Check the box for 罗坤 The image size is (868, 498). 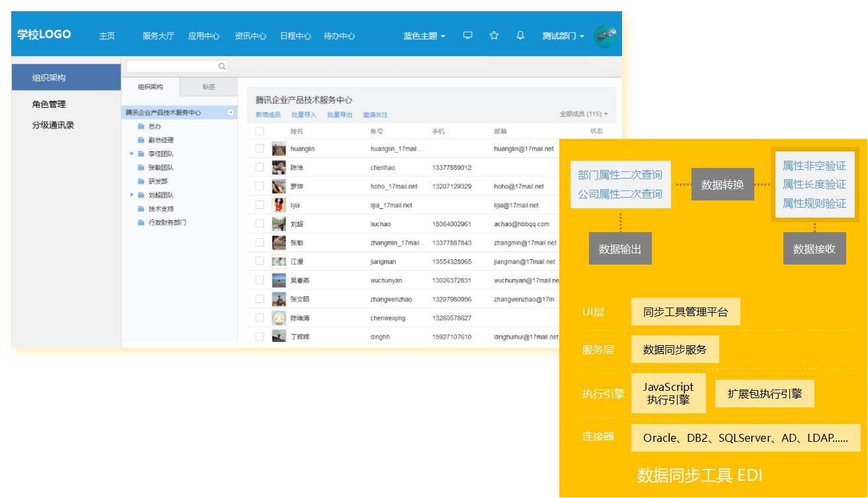point(260,187)
